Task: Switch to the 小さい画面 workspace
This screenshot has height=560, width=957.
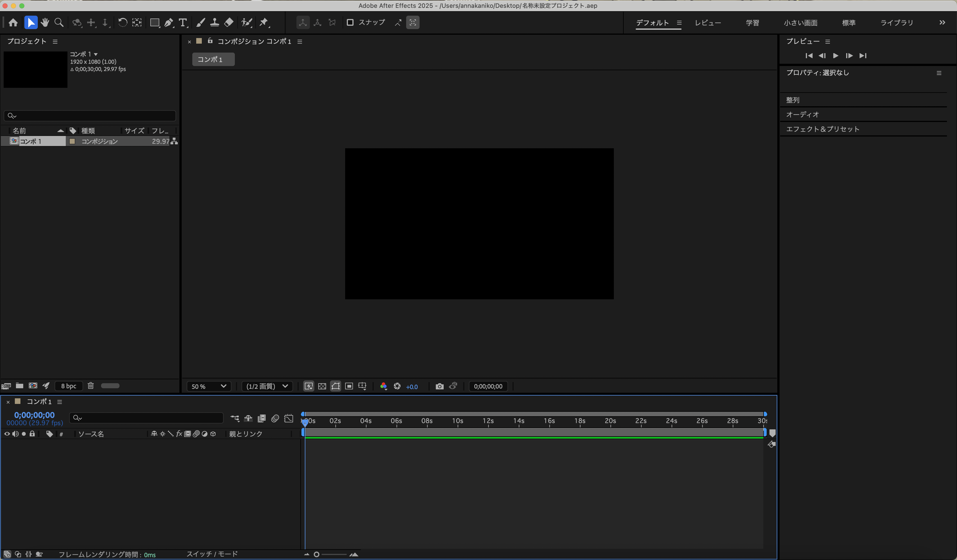Action: [801, 23]
